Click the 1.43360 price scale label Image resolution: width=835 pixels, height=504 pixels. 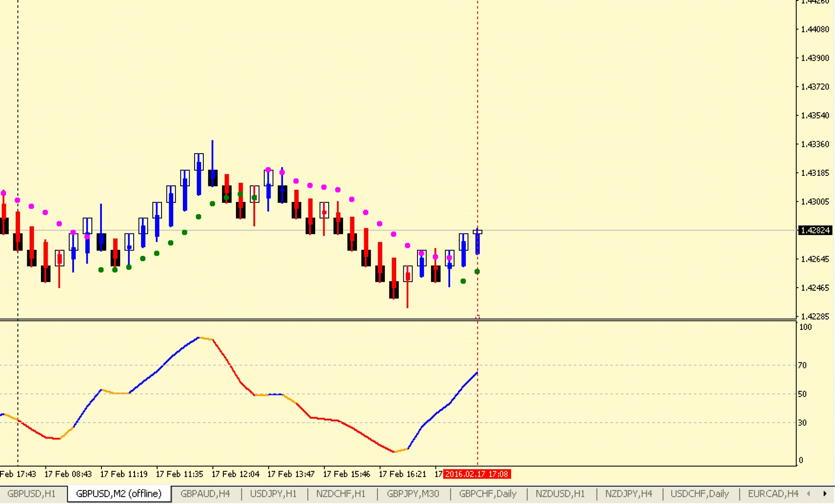[815, 144]
